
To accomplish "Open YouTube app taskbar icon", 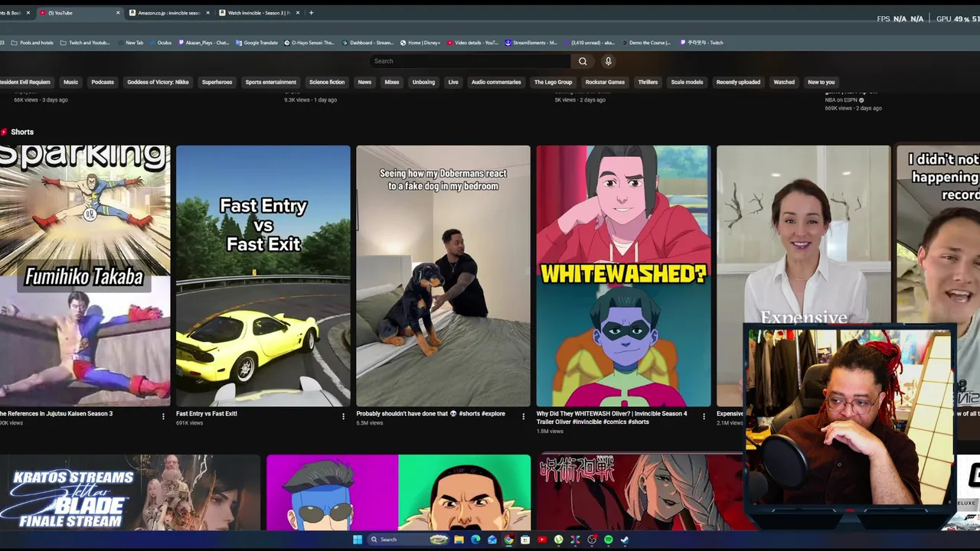I will 542,540.
